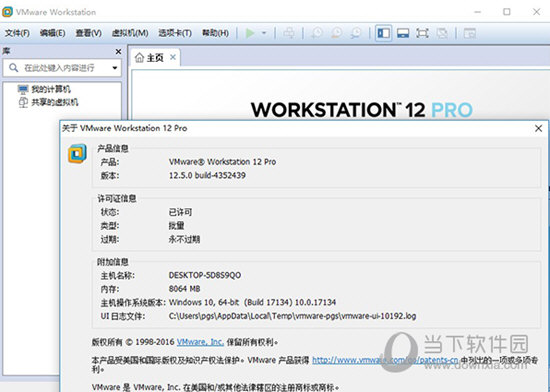Select 共享的虚拟机 in the library tree
The width and height of the screenshot is (550, 392).
[54, 102]
